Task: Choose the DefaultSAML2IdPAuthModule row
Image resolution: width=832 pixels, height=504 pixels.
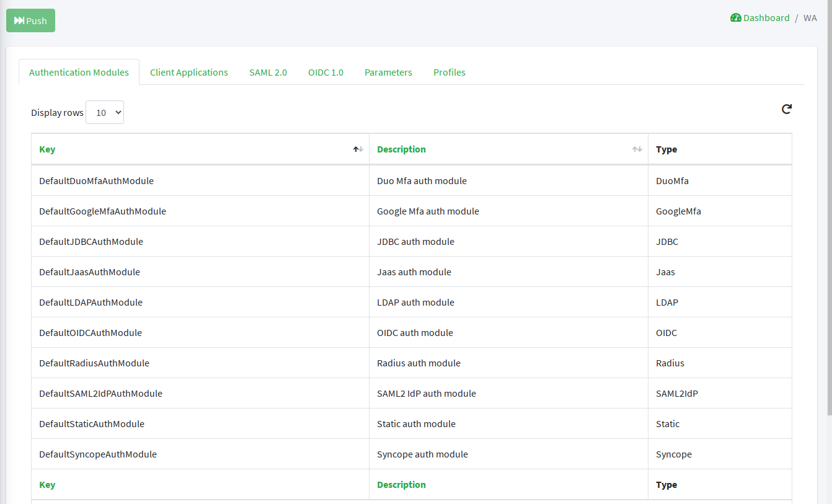Action: pos(100,394)
